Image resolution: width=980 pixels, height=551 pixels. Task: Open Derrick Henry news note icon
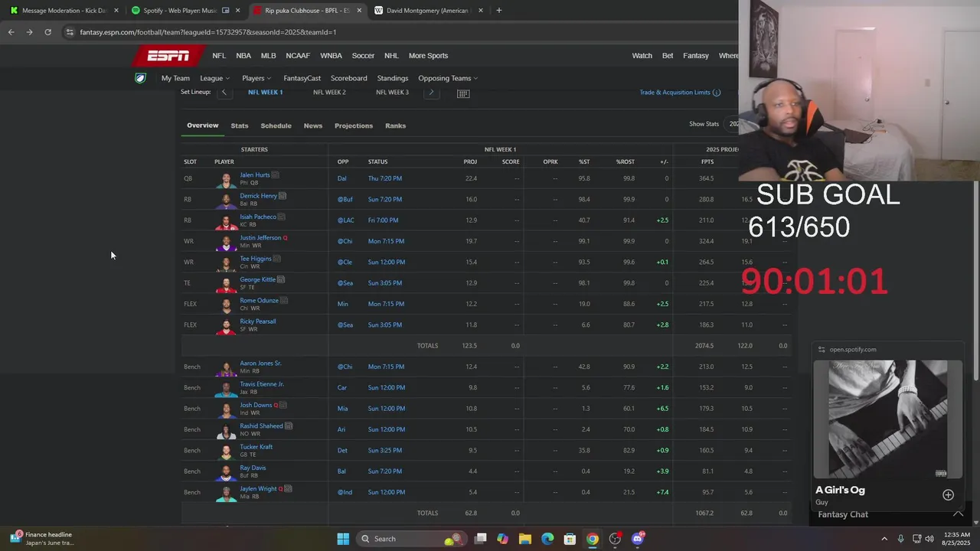click(282, 196)
